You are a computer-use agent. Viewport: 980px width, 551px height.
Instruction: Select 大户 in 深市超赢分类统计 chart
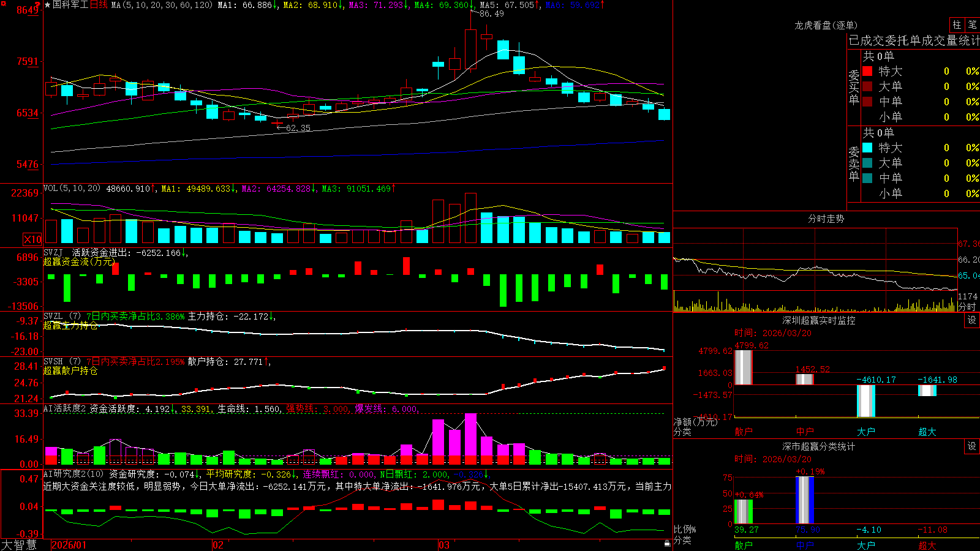click(866, 545)
